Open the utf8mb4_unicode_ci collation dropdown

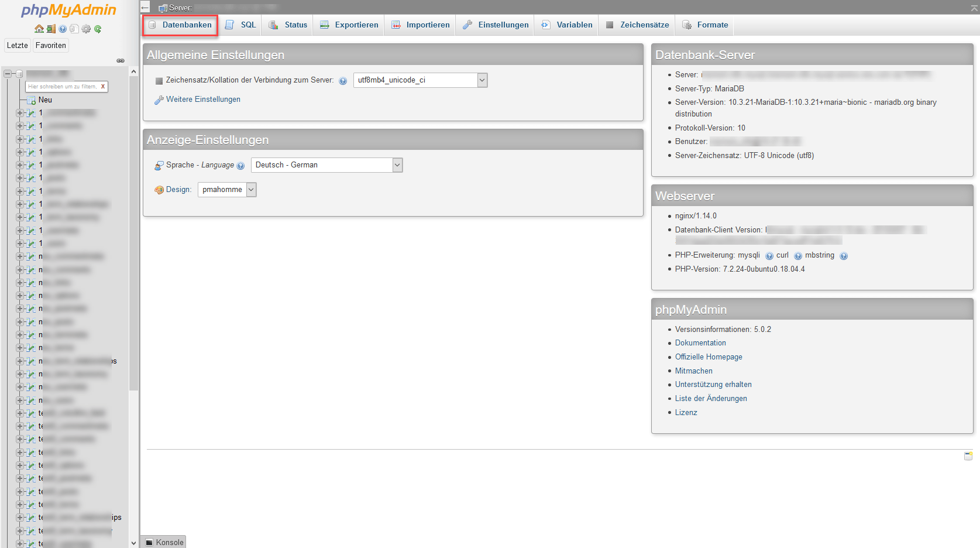click(420, 80)
